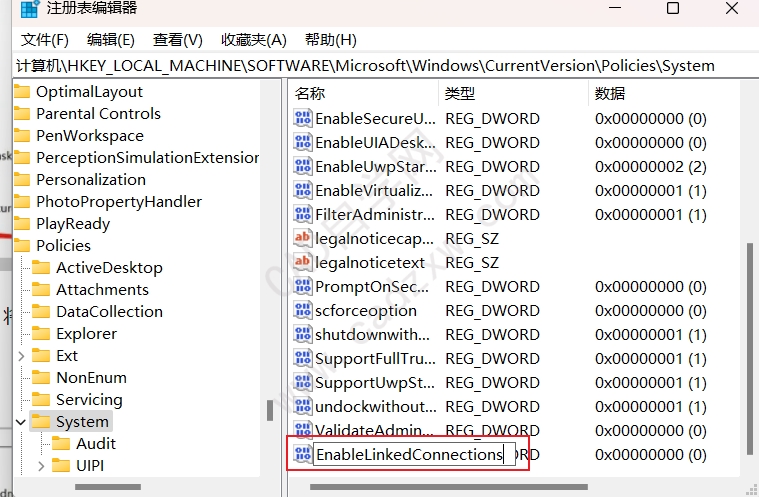
Task: Select the PerceptionSimulationExtension tree item
Action: tap(148, 158)
